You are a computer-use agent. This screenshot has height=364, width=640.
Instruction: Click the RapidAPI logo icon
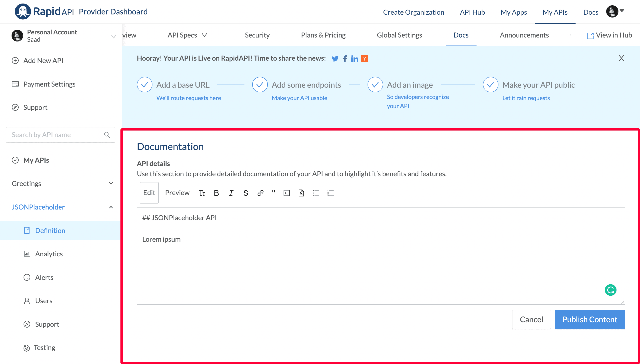click(x=23, y=12)
